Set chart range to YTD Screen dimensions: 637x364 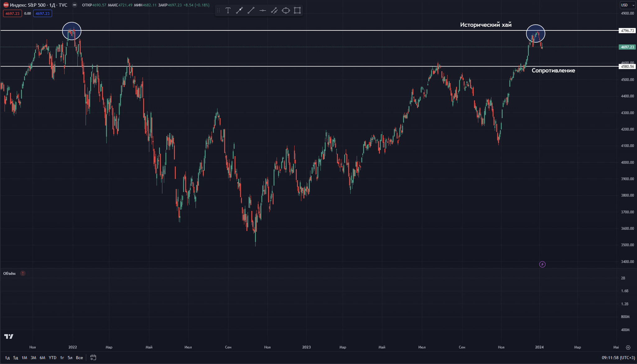click(x=52, y=358)
